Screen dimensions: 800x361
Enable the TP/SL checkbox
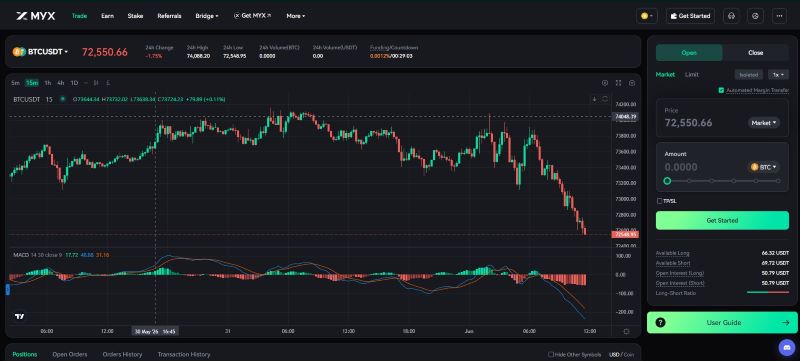(x=660, y=201)
